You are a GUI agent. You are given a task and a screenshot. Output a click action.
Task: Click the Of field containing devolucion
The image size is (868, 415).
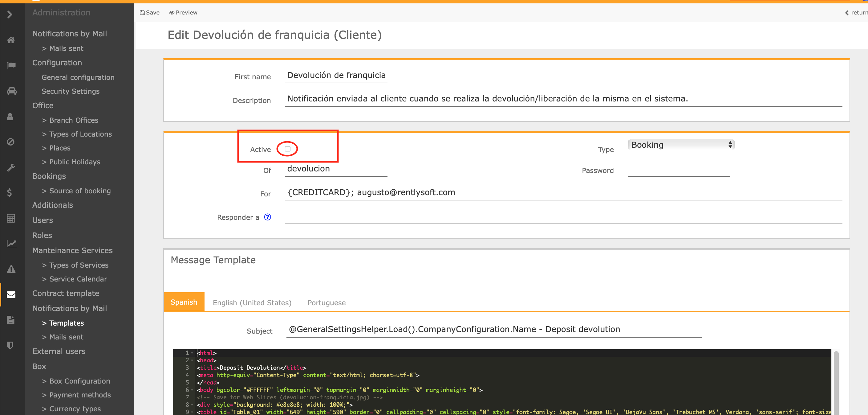tap(336, 169)
